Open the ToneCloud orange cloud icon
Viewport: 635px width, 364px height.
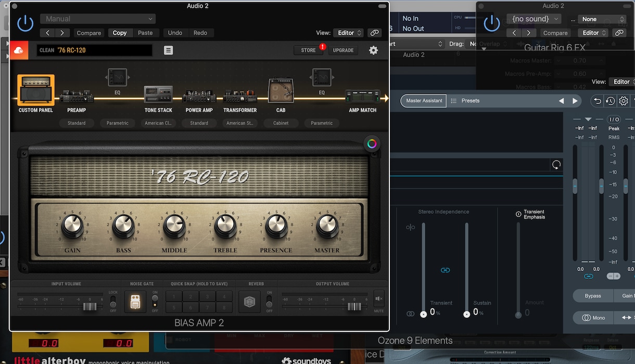pyautogui.click(x=19, y=50)
